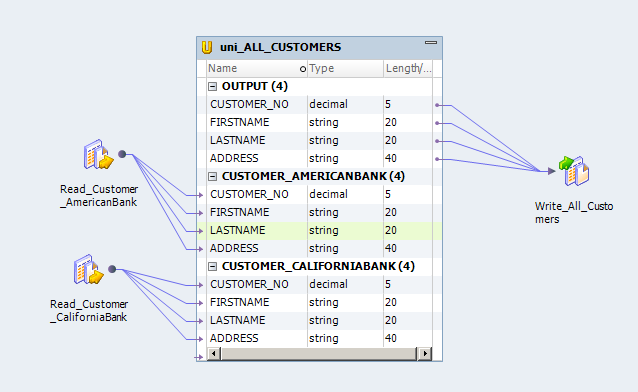The image size is (638, 392).
Task: Collapse the CUSTOMER_CALIFORNIABANK (4) group
Action: click(x=212, y=266)
